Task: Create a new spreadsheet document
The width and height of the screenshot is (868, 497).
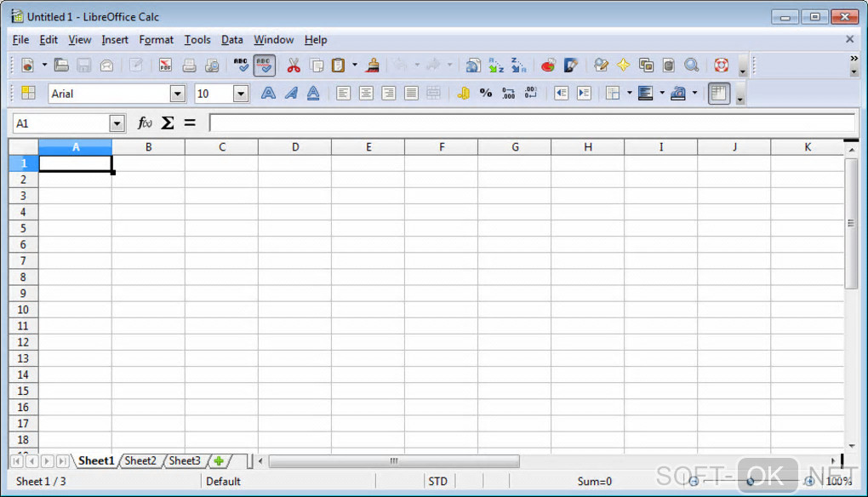Action: 27,66
